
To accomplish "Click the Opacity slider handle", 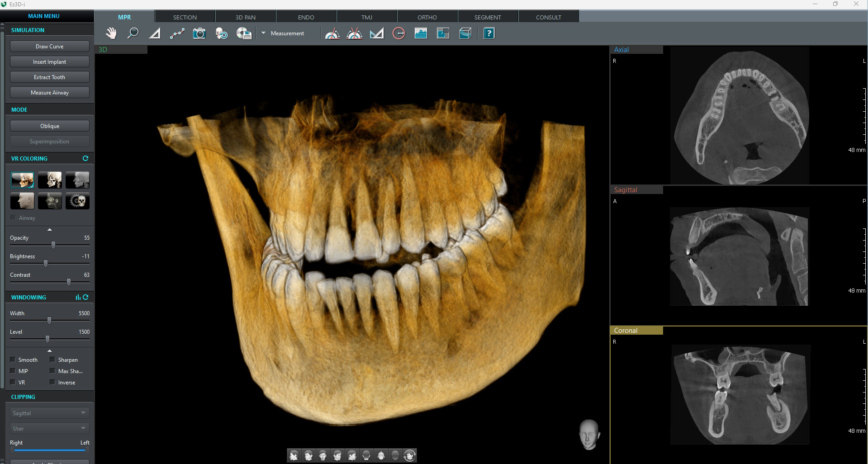I will pyautogui.click(x=53, y=245).
